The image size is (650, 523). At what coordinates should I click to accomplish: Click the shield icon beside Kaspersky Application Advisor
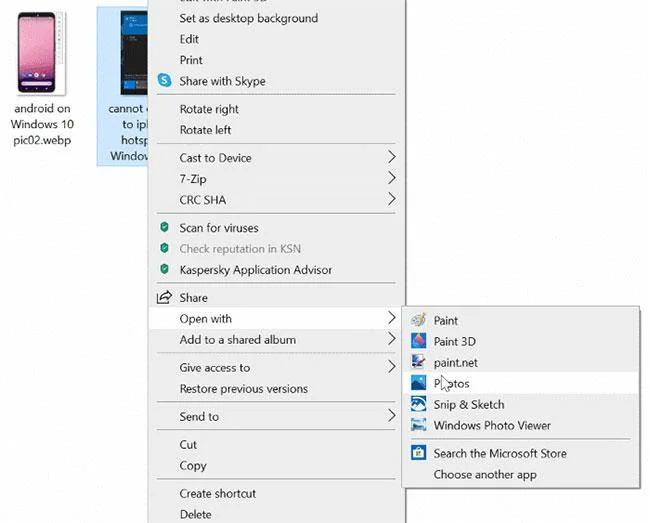point(164,269)
